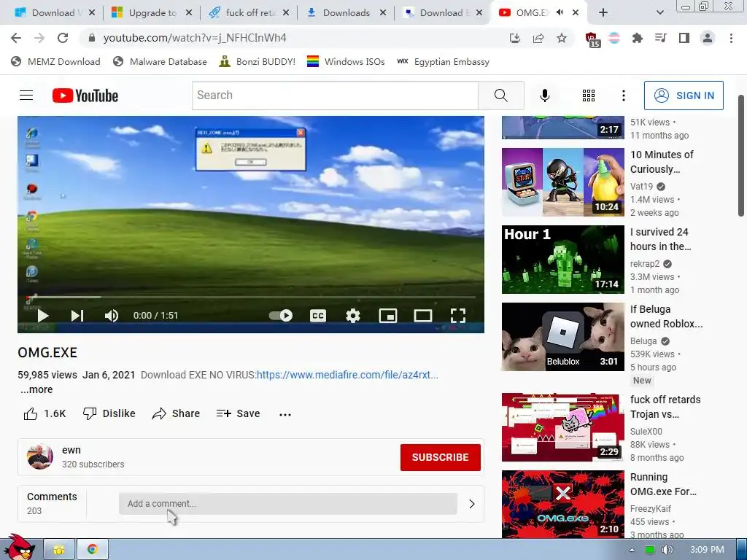This screenshot has height=560, width=747.
Task: Open YouTube hamburger guide menu
Action: (x=26, y=96)
